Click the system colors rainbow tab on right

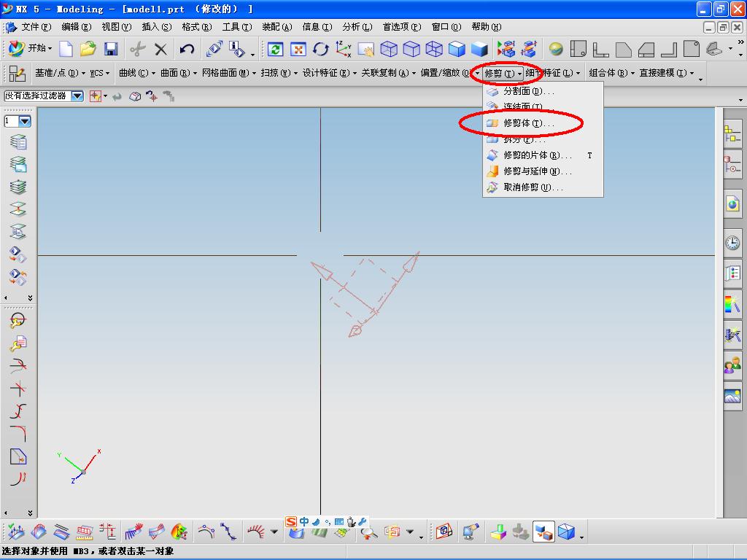tap(732, 304)
